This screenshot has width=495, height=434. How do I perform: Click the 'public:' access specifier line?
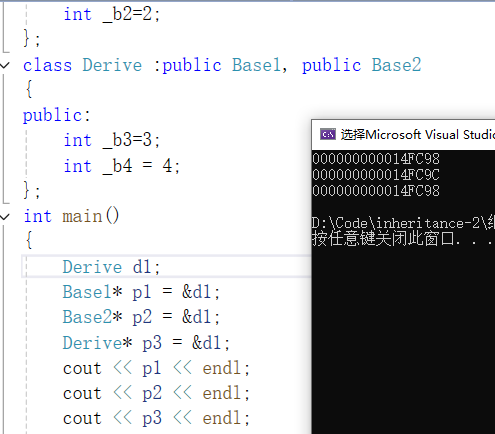click(56, 116)
